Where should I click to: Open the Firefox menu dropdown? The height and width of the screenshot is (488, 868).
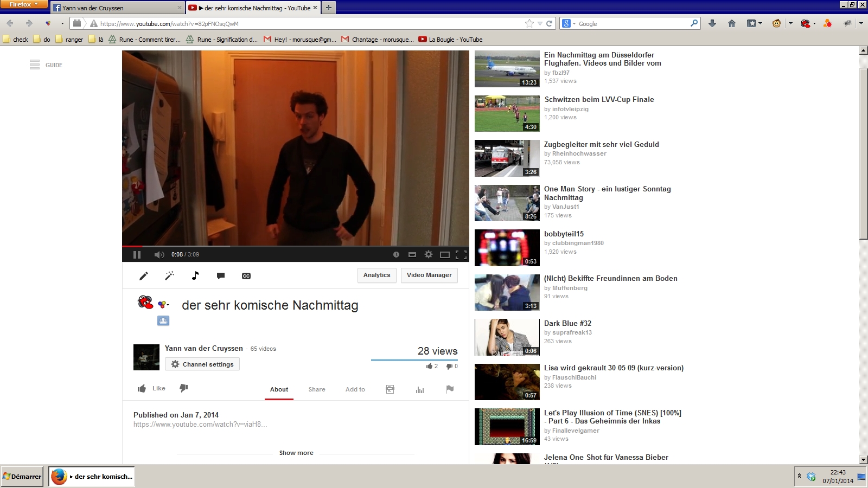tap(24, 4)
